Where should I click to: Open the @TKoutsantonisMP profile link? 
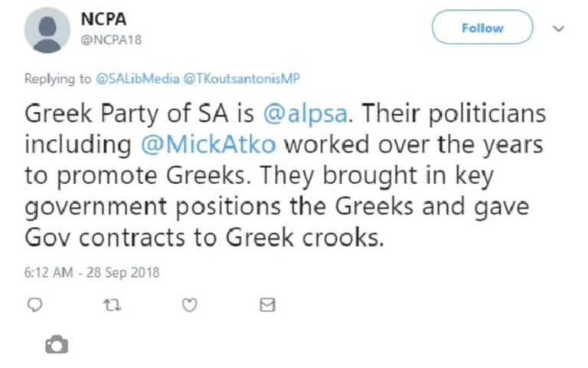click(x=241, y=78)
